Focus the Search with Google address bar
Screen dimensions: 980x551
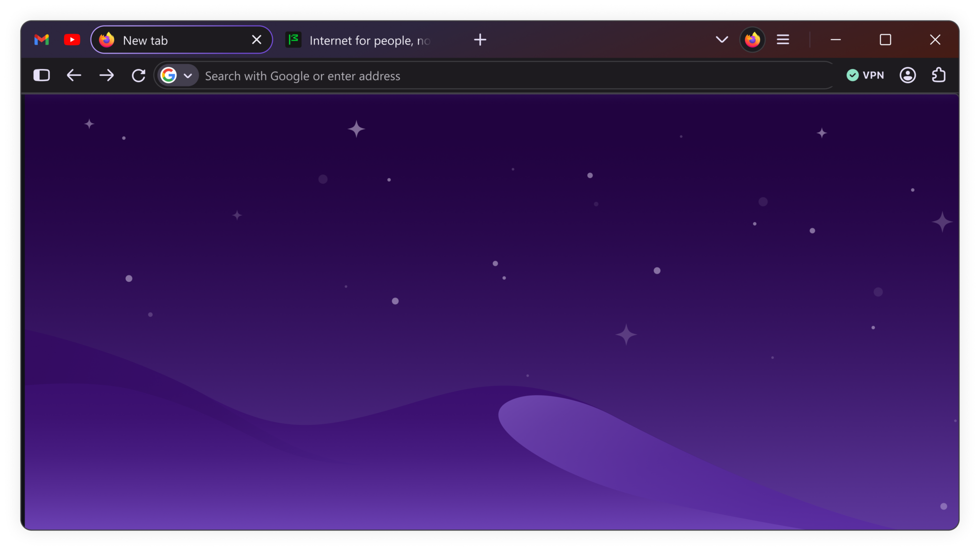click(x=494, y=76)
